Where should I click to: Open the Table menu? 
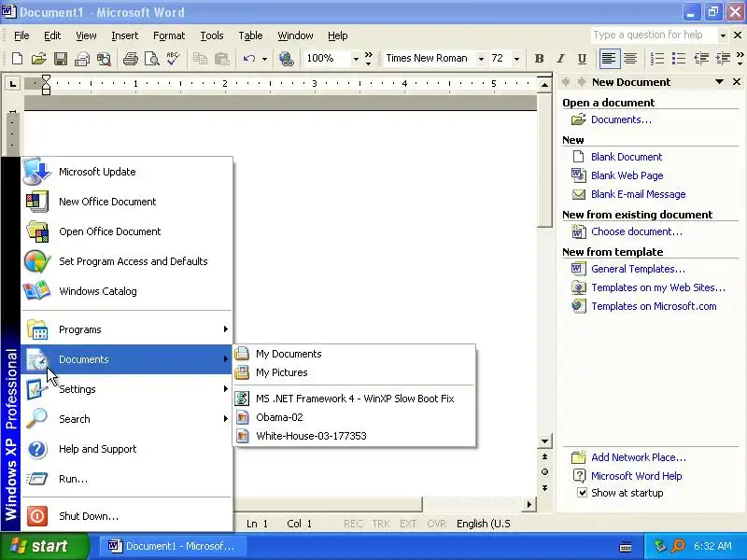click(x=250, y=35)
